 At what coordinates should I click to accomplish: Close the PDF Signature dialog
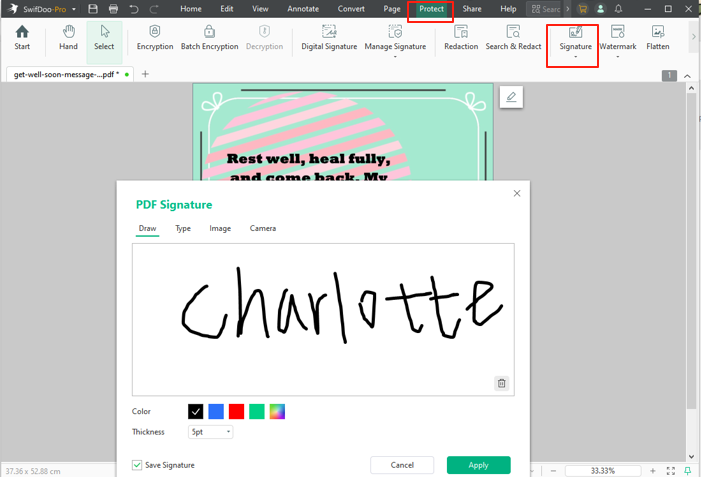(x=517, y=193)
